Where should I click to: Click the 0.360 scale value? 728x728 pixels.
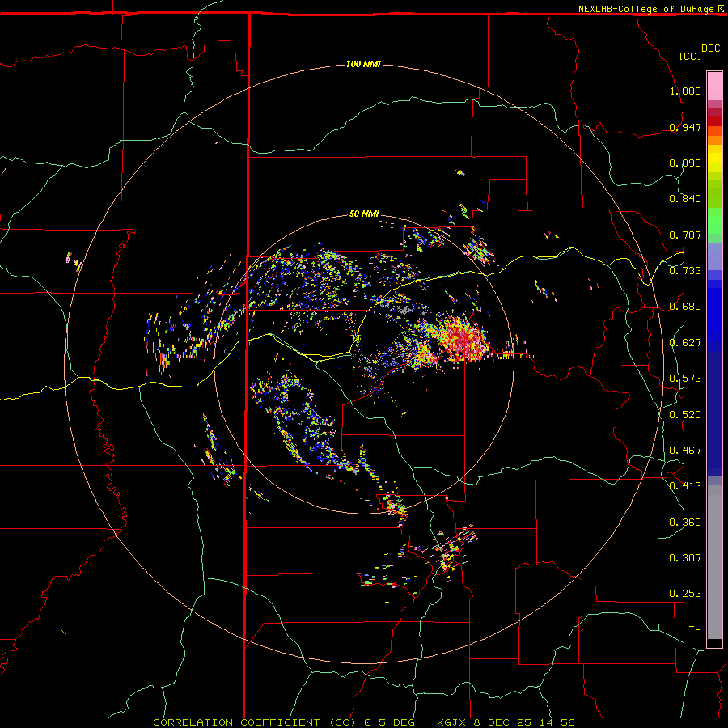pos(685,523)
